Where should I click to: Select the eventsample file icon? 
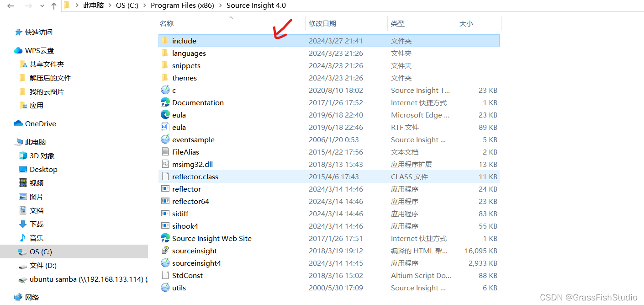tap(165, 139)
